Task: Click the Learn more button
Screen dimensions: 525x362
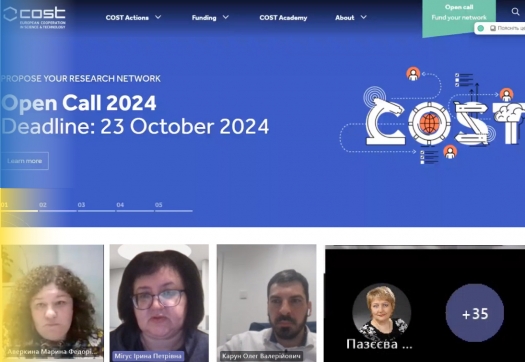Action: pos(24,161)
